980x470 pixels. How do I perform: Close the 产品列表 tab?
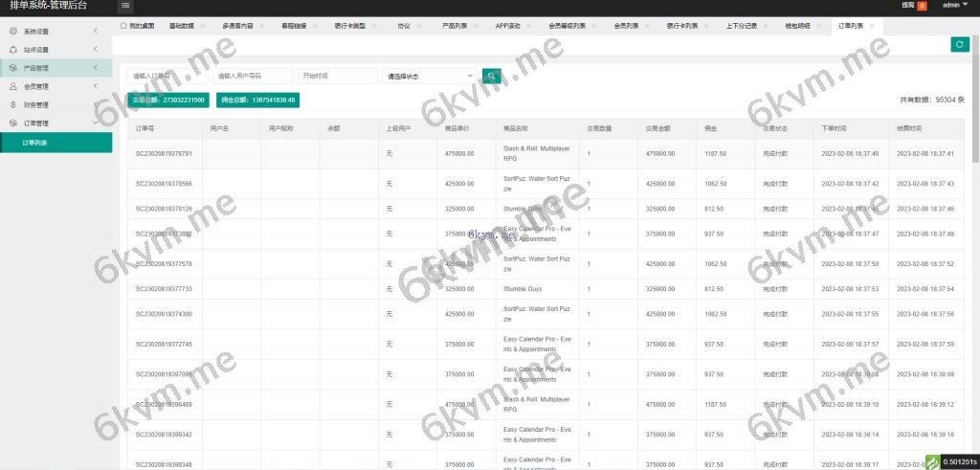pos(478,25)
